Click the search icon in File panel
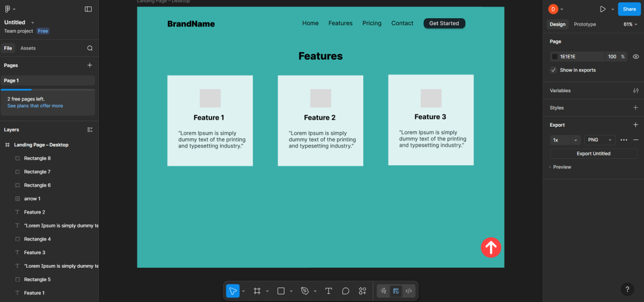Viewport: 644px width, 302px height. coord(90,48)
